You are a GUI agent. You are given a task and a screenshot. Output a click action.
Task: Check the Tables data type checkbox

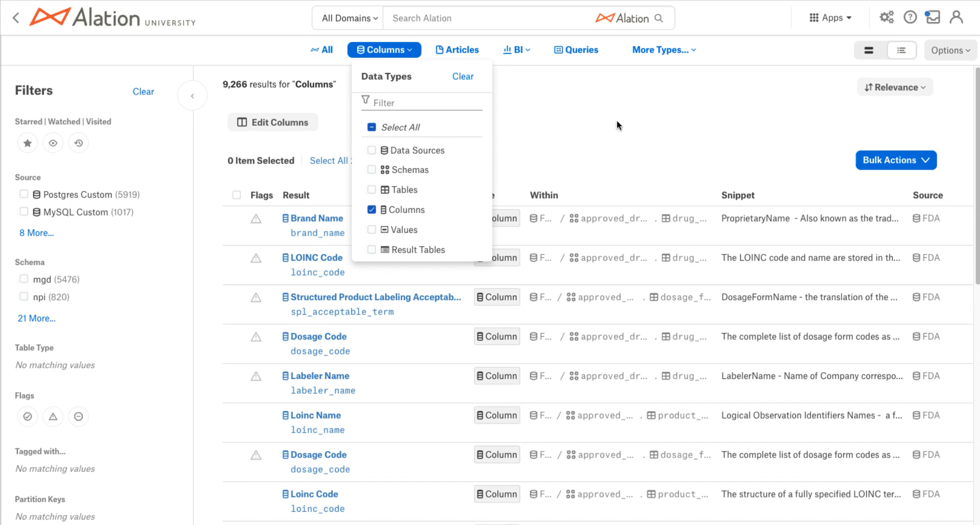372,189
